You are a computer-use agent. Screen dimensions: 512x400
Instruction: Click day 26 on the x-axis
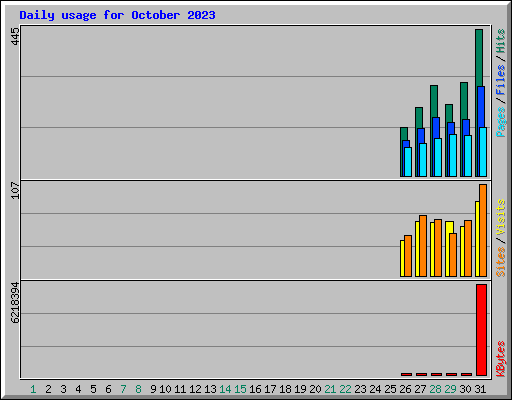pos(405,389)
